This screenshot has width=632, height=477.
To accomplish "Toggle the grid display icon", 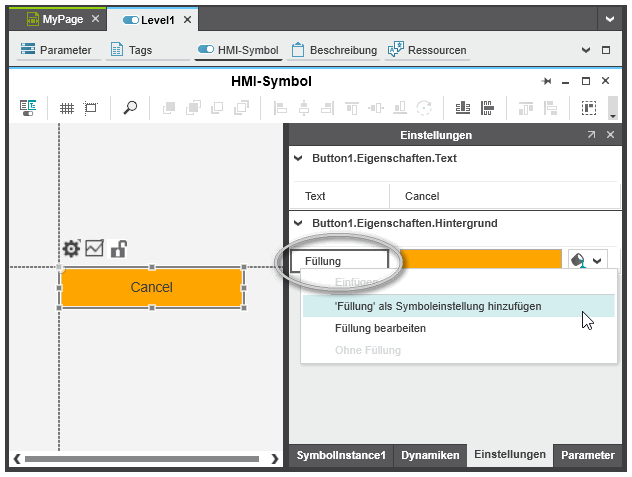I will [x=67, y=108].
